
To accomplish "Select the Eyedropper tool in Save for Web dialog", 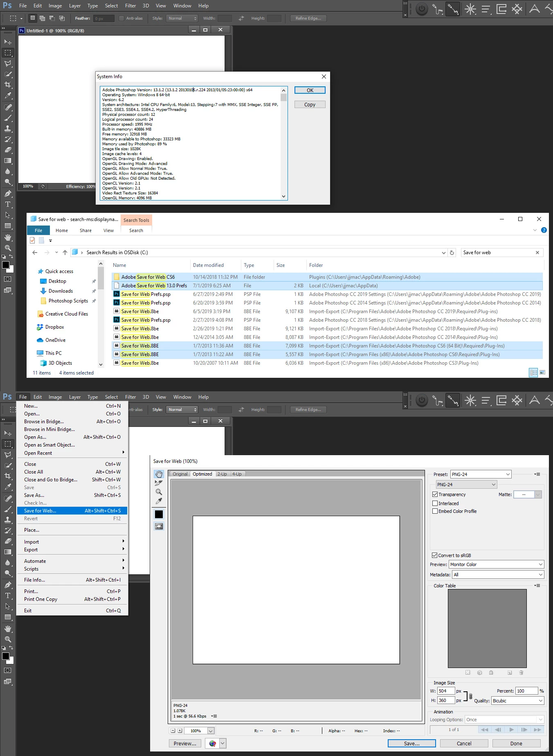I will tap(159, 501).
